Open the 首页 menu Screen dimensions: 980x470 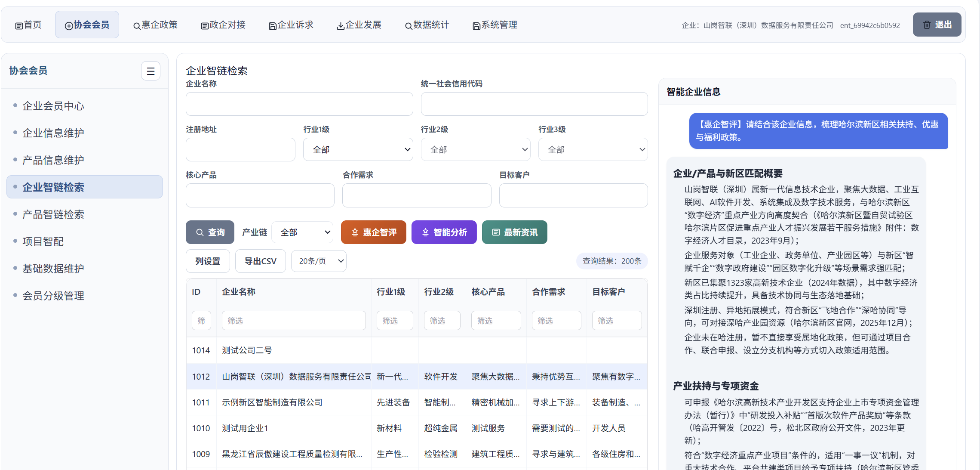28,25
